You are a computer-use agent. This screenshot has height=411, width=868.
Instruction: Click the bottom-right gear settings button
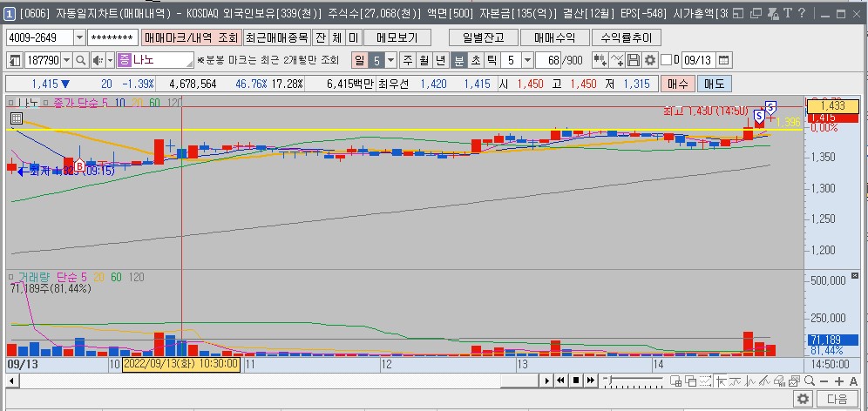(804, 398)
